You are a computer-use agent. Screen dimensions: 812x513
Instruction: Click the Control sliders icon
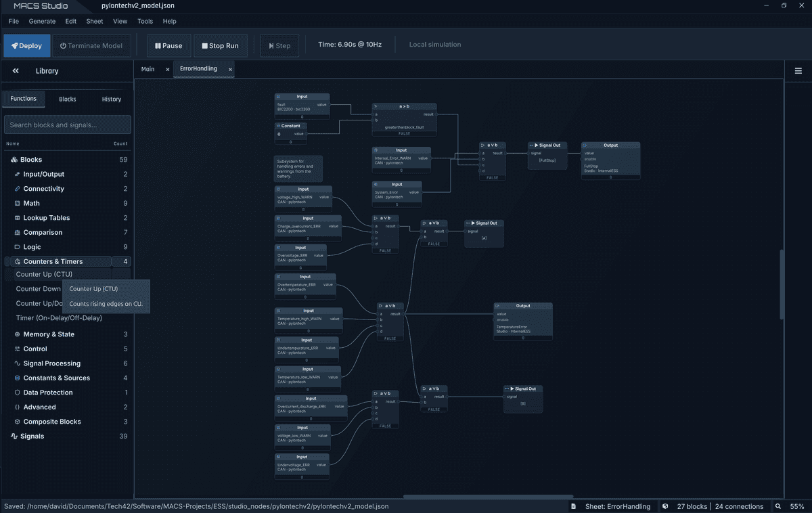[17, 349]
